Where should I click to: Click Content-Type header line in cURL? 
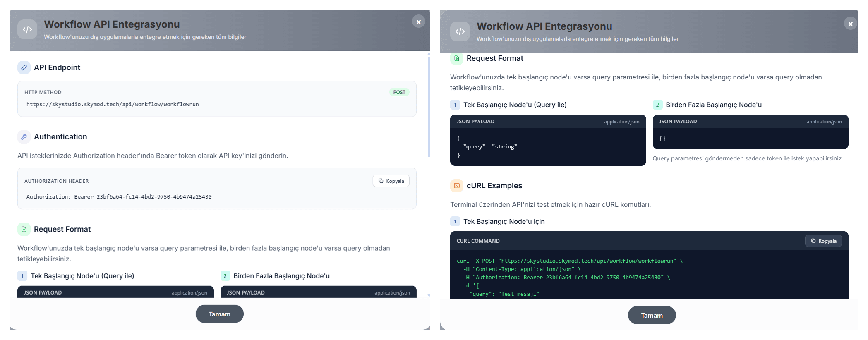522,269
